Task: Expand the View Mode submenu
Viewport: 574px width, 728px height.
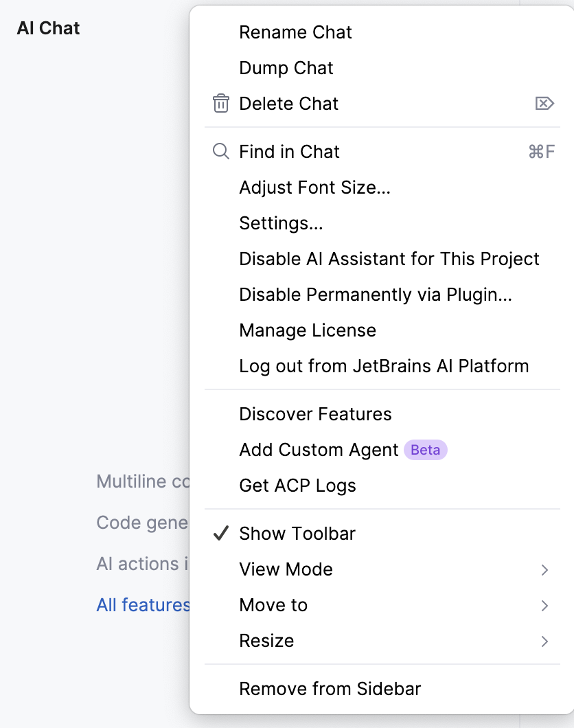Action: (x=544, y=569)
